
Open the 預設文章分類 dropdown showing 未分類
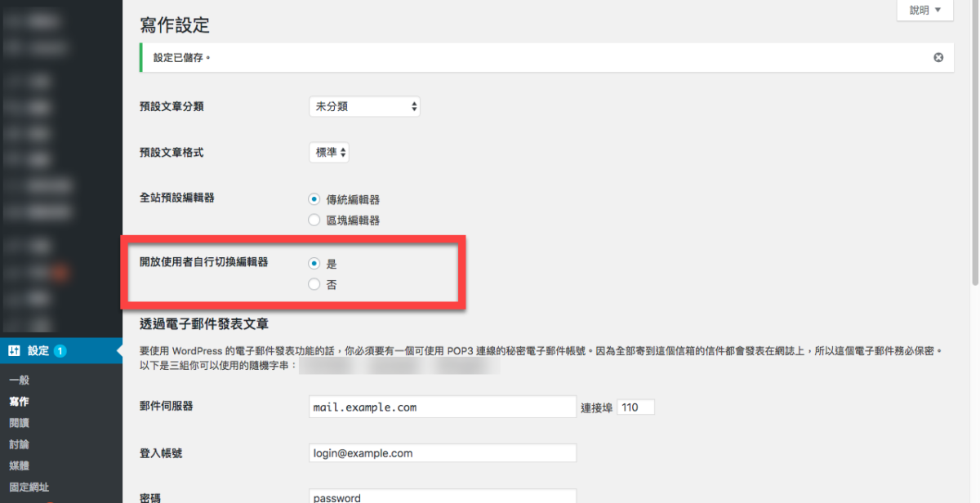point(364,106)
